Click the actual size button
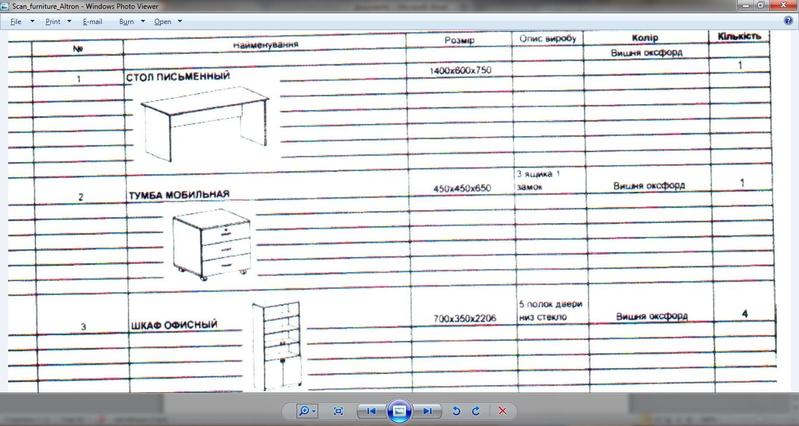Screen dimensions: 799x426 (x=338, y=411)
